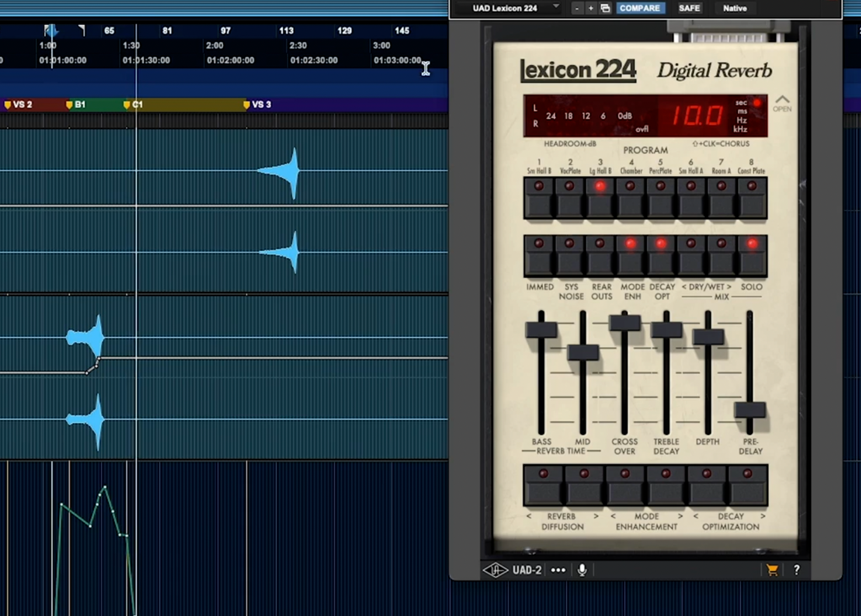Click the question mark help icon
This screenshot has width=861, height=616.
[x=796, y=570]
